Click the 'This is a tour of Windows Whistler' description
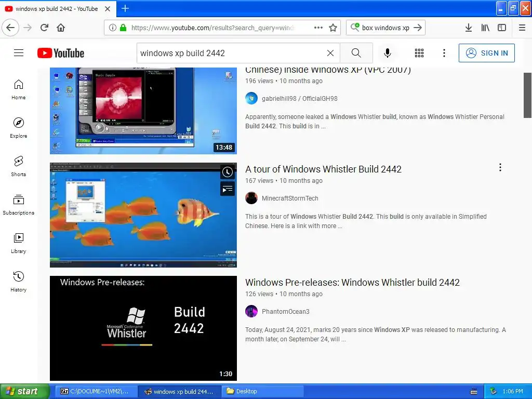This screenshot has width=532, height=399. (366, 221)
